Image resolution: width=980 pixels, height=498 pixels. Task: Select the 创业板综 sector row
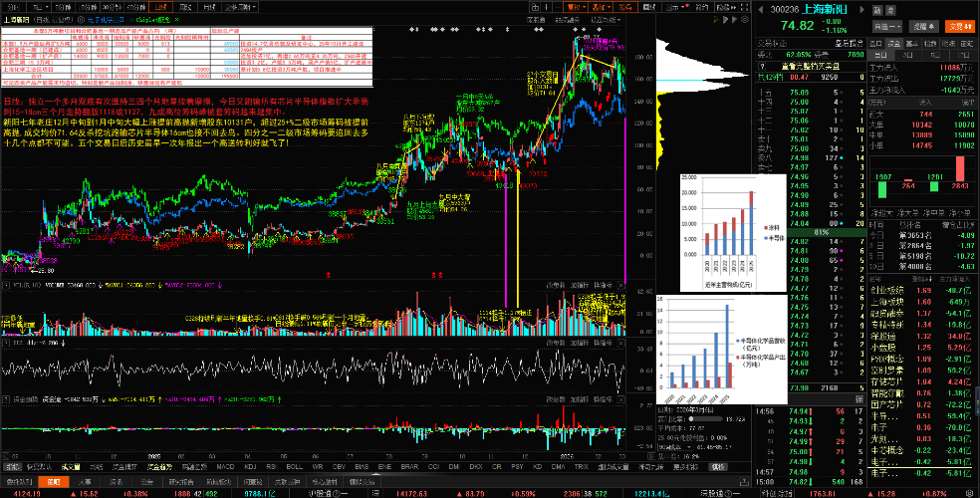click(920, 290)
